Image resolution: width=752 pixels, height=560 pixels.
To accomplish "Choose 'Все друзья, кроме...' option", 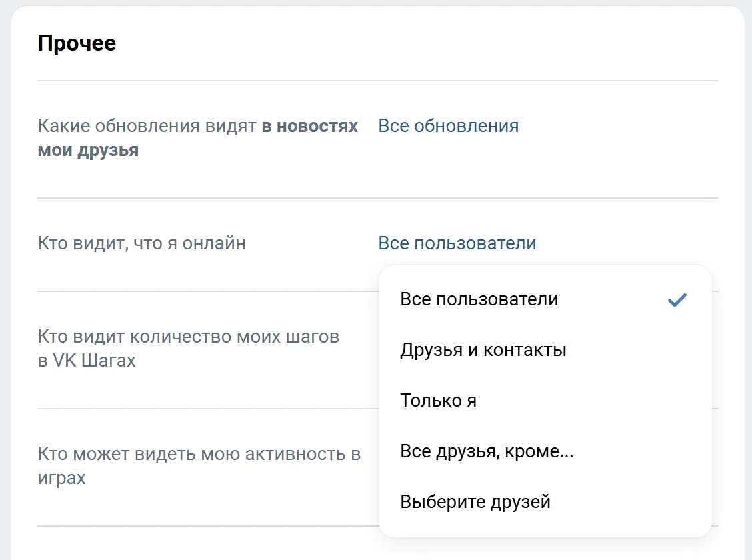I will [x=545, y=451].
